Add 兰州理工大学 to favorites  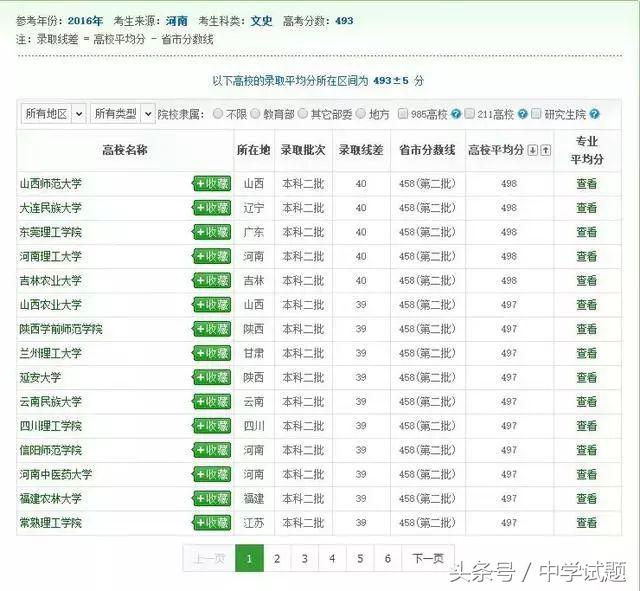coord(212,353)
